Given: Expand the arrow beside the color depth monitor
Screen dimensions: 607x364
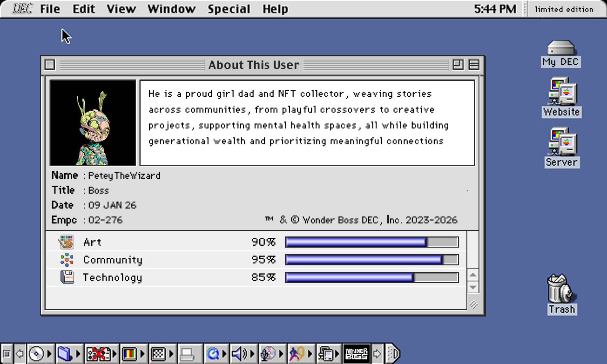Looking at the screenshot, I should tap(142, 354).
